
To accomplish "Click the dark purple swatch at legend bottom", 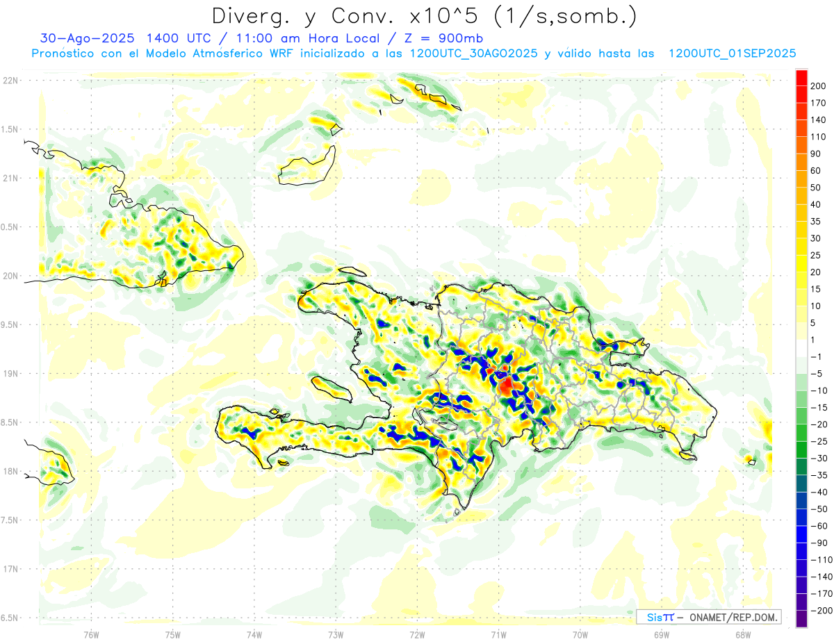I will [x=801, y=618].
